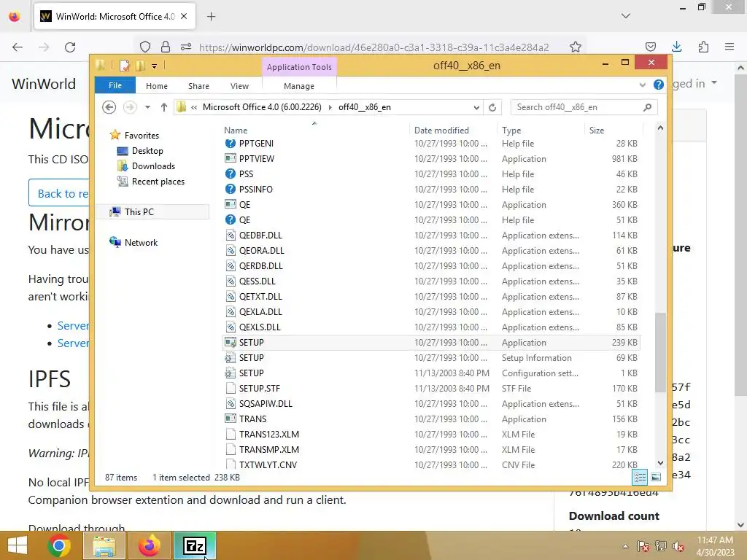This screenshot has width=747, height=560.
Task: Open Downloads in navigation pane
Action: (153, 166)
